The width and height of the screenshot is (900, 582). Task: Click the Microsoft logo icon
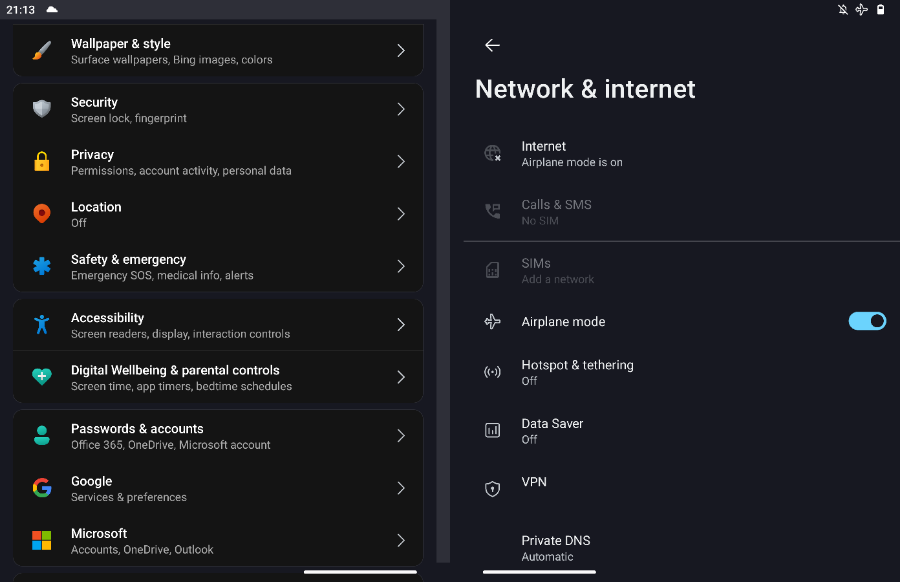(x=42, y=541)
